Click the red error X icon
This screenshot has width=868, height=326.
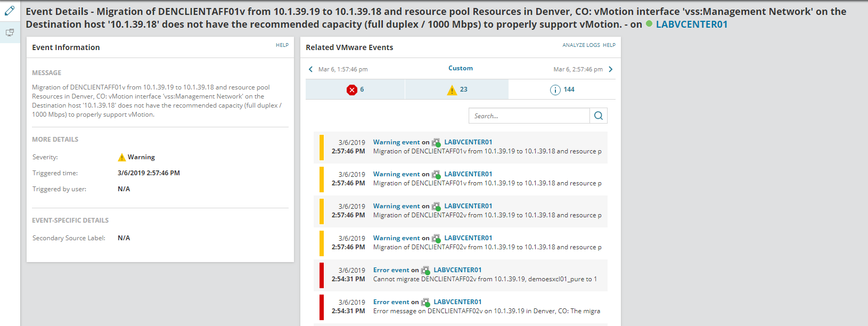coord(352,90)
